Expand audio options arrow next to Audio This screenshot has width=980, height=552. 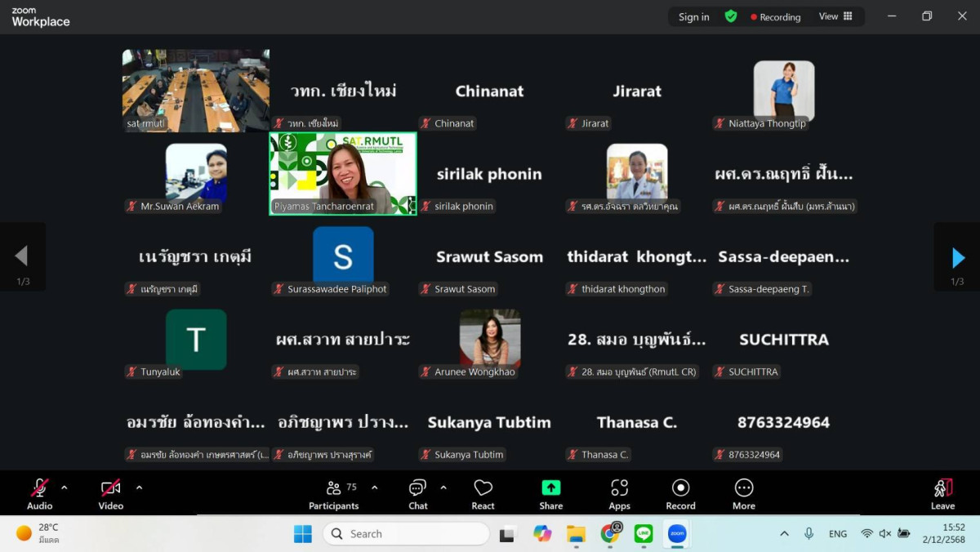[65, 487]
